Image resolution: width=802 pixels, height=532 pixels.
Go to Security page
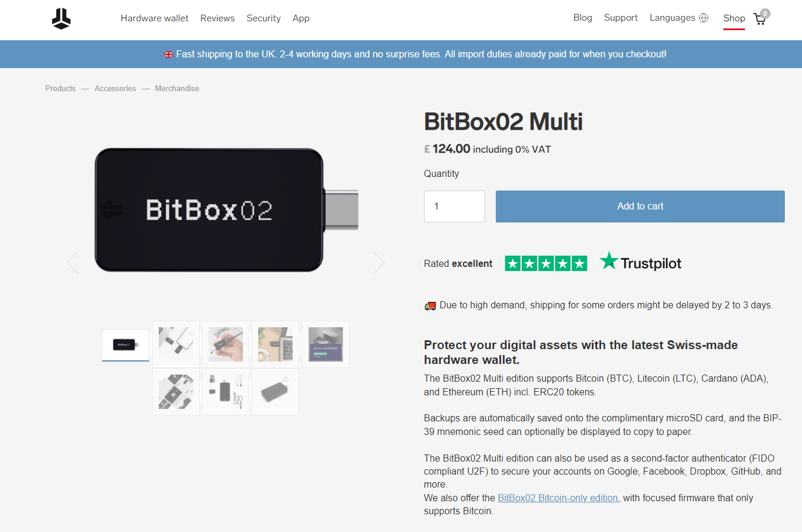[x=264, y=18]
